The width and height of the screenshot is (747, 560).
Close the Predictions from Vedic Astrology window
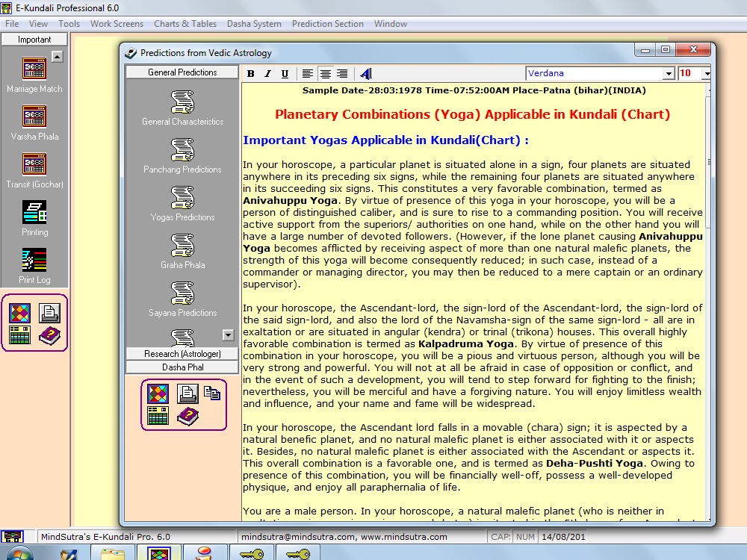[694, 49]
